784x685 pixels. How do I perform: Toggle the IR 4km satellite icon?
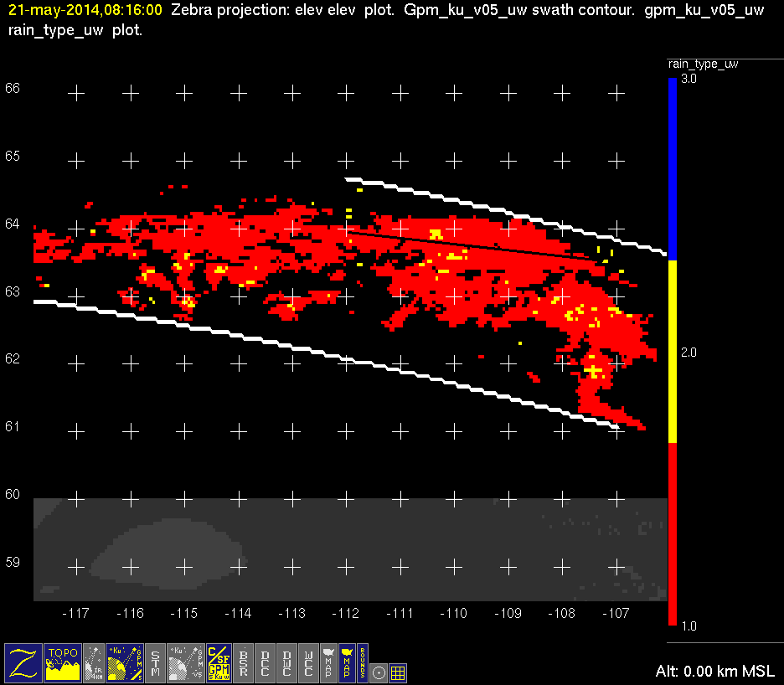click(95, 662)
